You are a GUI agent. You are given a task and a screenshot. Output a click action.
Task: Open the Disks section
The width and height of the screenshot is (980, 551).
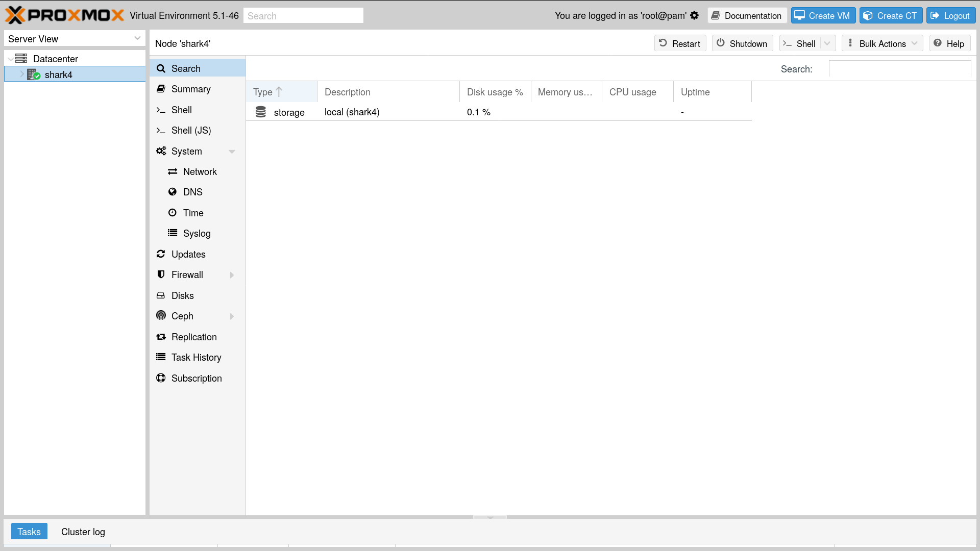(182, 295)
